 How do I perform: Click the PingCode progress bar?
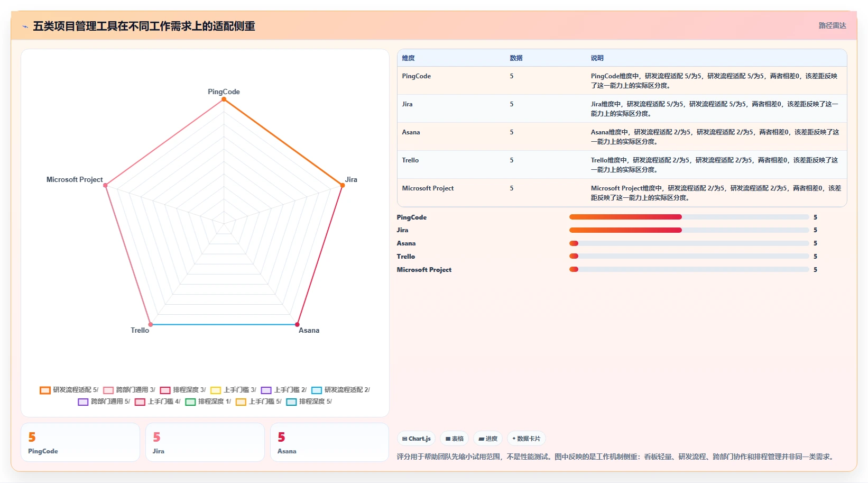(689, 217)
